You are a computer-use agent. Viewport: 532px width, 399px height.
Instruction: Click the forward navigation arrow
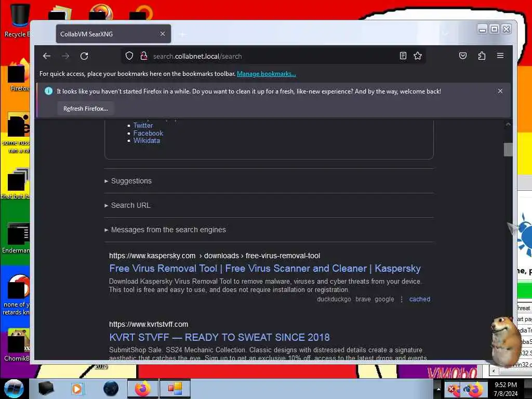(x=65, y=56)
